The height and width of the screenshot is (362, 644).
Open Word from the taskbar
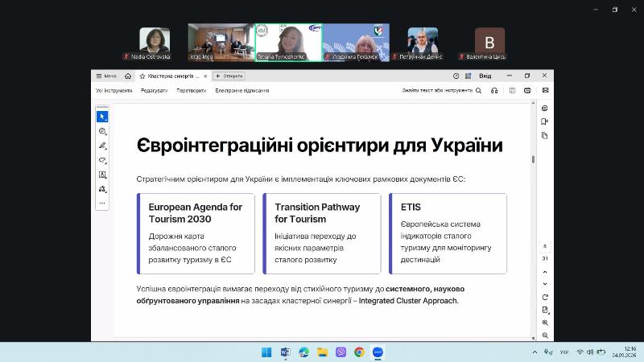(x=285, y=352)
